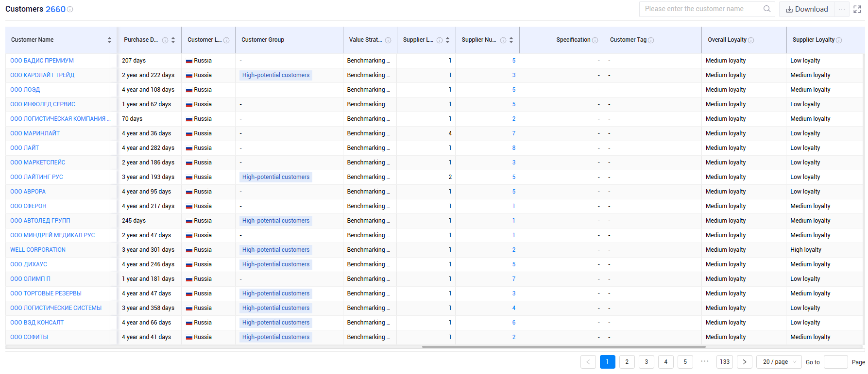Viewport: 868px width, 374px height.
Task: Click the search magnifier icon
Action: coord(767,9)
